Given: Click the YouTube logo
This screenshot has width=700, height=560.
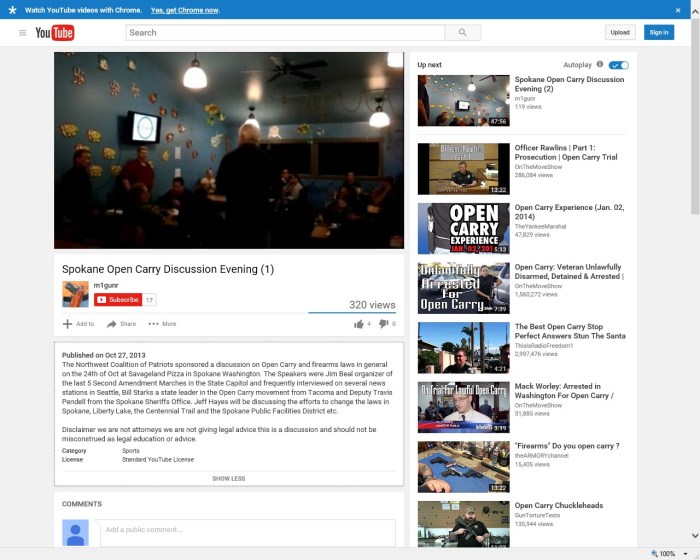Looking at the screenshot, I should 55,33.
